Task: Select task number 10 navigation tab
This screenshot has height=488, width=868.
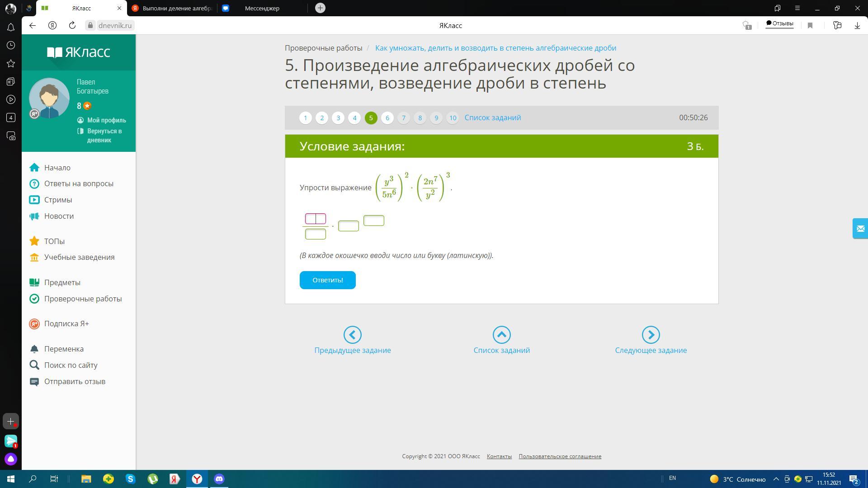Action: [453, 117]
